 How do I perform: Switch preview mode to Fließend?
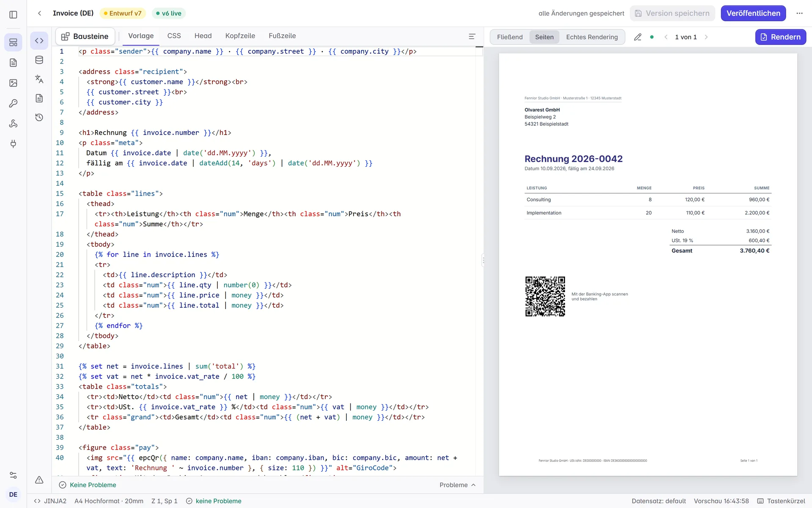click(x=510, y=37)
